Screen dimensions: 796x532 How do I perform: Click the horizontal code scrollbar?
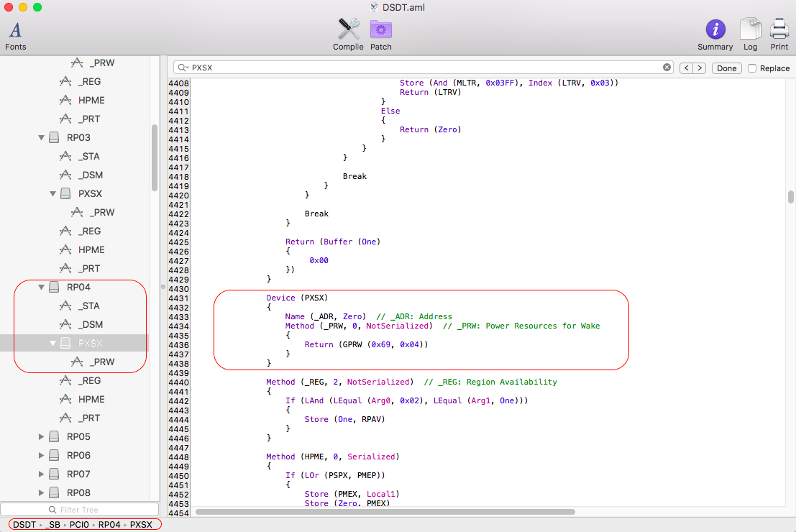tap(385, 512)
